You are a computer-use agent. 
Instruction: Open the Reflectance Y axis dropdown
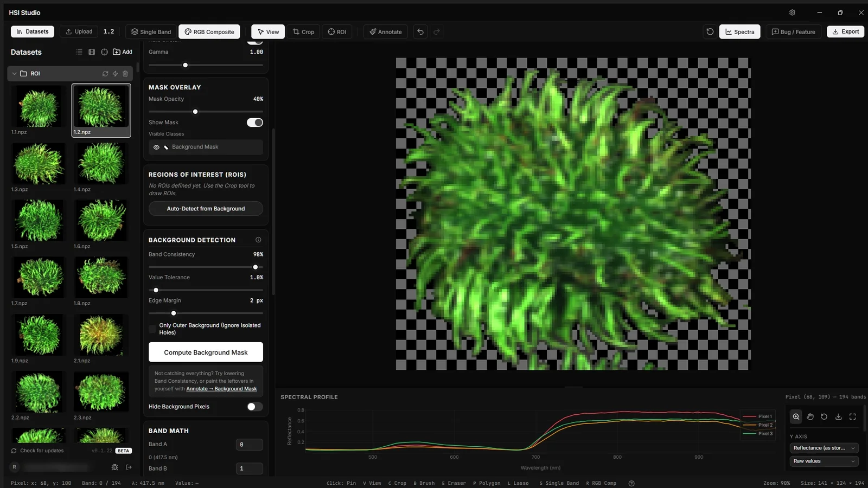click(824, 448)
